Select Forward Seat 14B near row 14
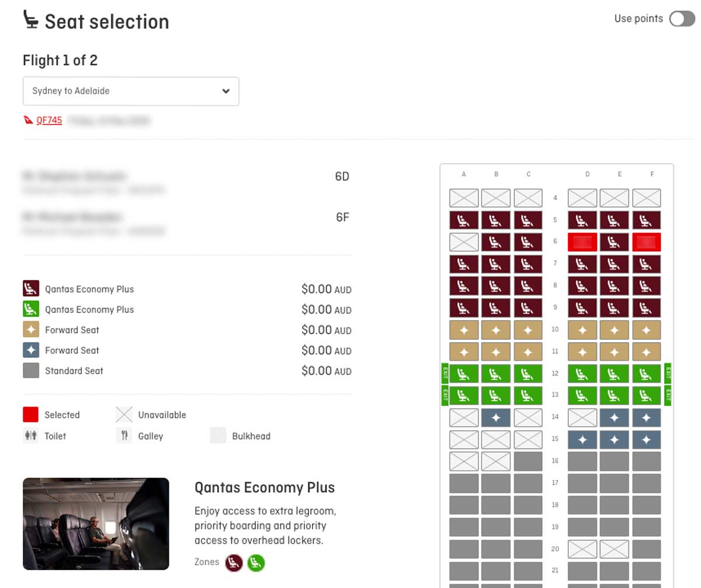 point(496,417)
